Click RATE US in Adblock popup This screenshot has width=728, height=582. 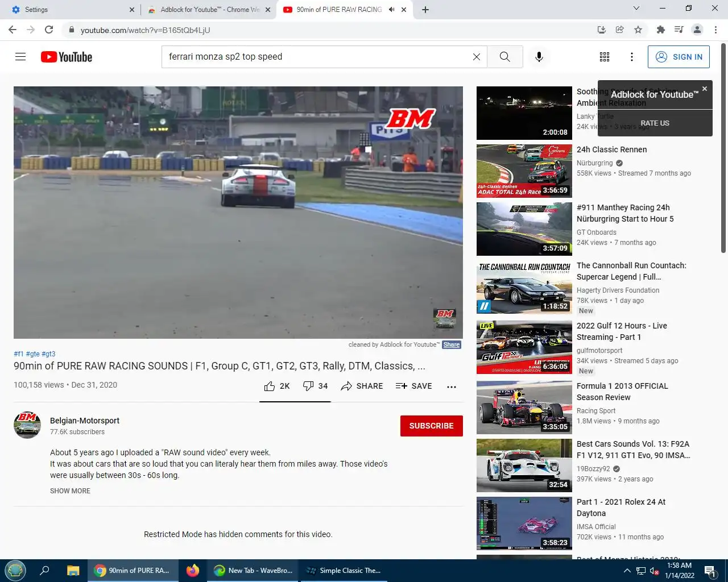[655, 123]
